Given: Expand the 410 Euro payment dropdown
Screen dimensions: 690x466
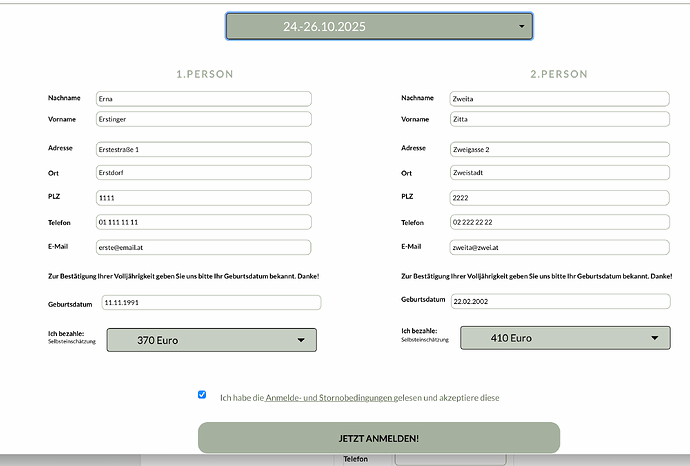Looking at the screenshot, I should point(565,338).
